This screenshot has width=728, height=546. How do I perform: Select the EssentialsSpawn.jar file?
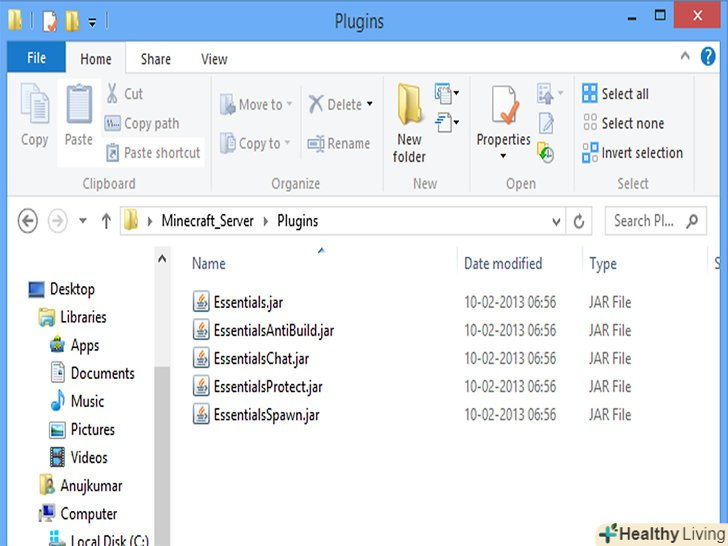tap(266, 415)
